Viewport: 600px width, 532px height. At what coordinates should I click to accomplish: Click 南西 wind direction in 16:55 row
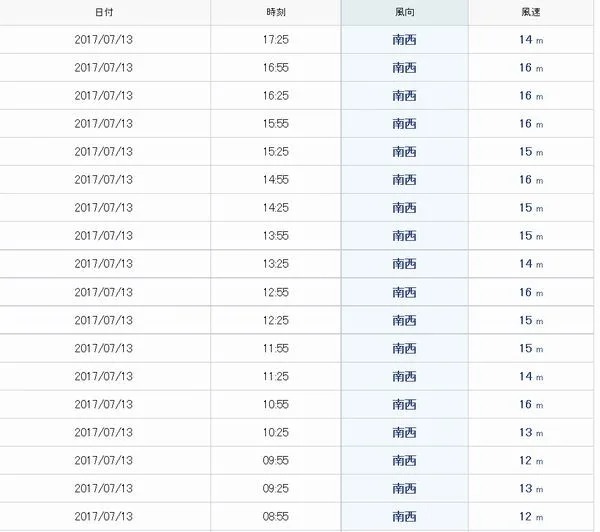[404, 68]
